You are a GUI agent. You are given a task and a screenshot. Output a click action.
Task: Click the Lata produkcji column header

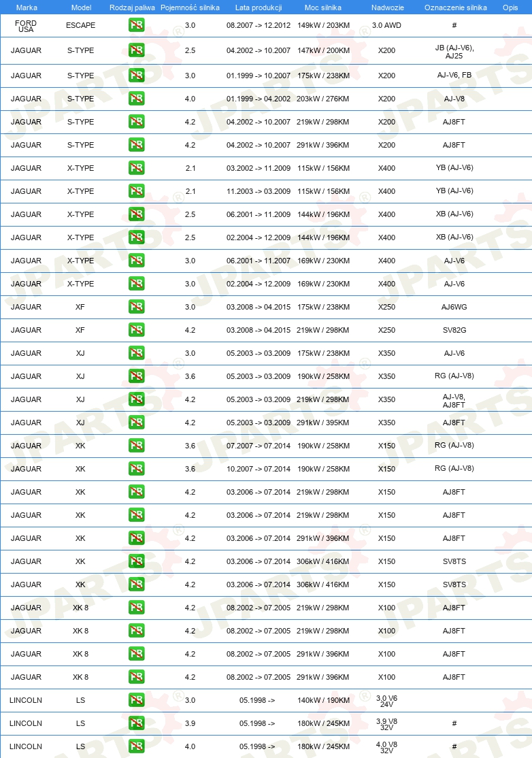[259, 7]
